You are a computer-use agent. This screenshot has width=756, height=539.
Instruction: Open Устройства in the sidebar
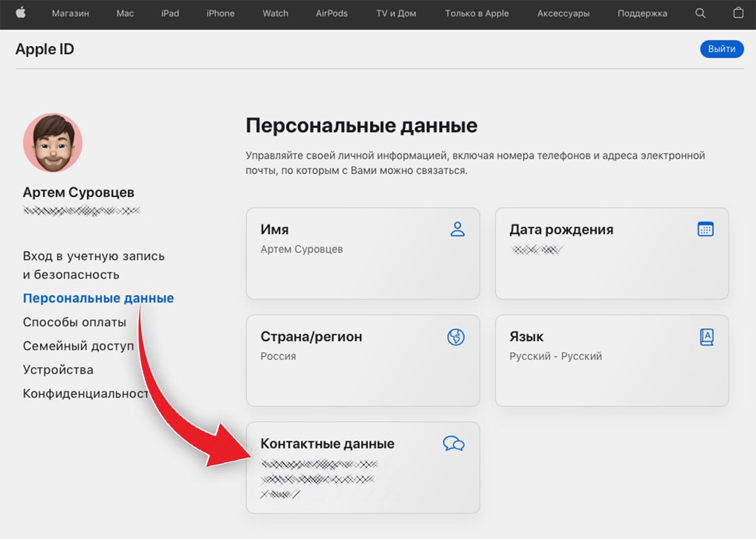tap(58, 369)
